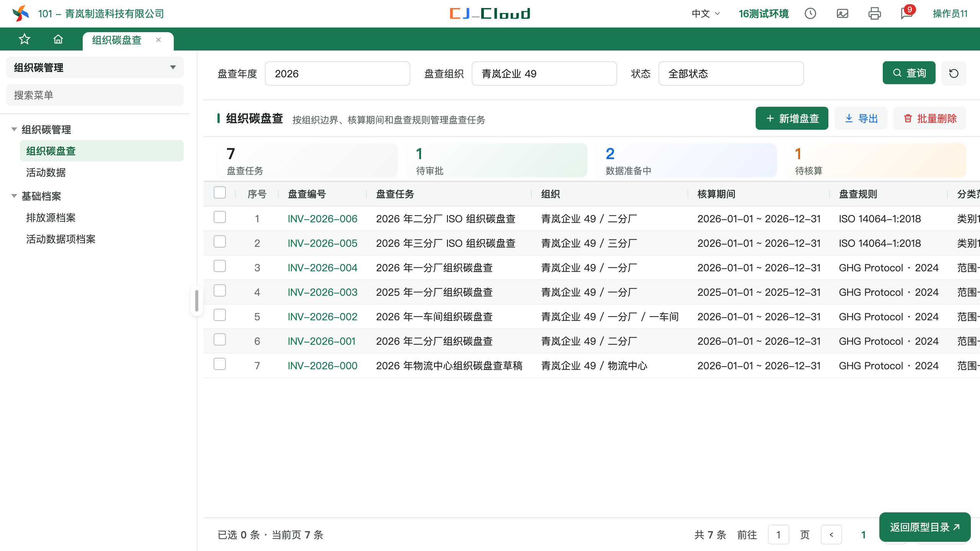Open the 状态 全部状态 dropdown

point(731,73)
